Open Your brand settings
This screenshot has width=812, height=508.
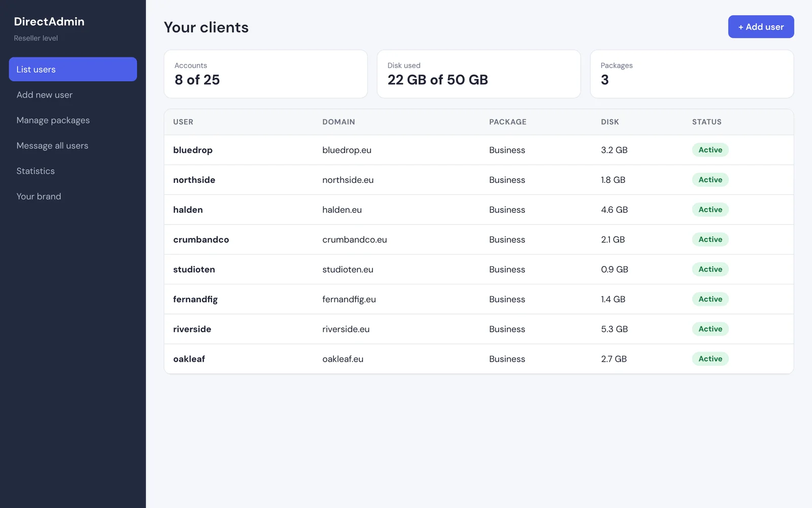73,196
